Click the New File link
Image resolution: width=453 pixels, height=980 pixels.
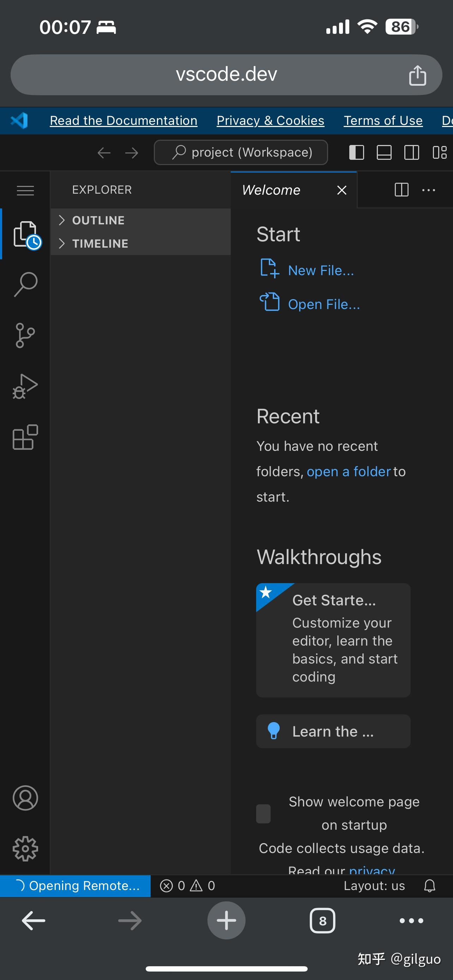tap(321, 270)
